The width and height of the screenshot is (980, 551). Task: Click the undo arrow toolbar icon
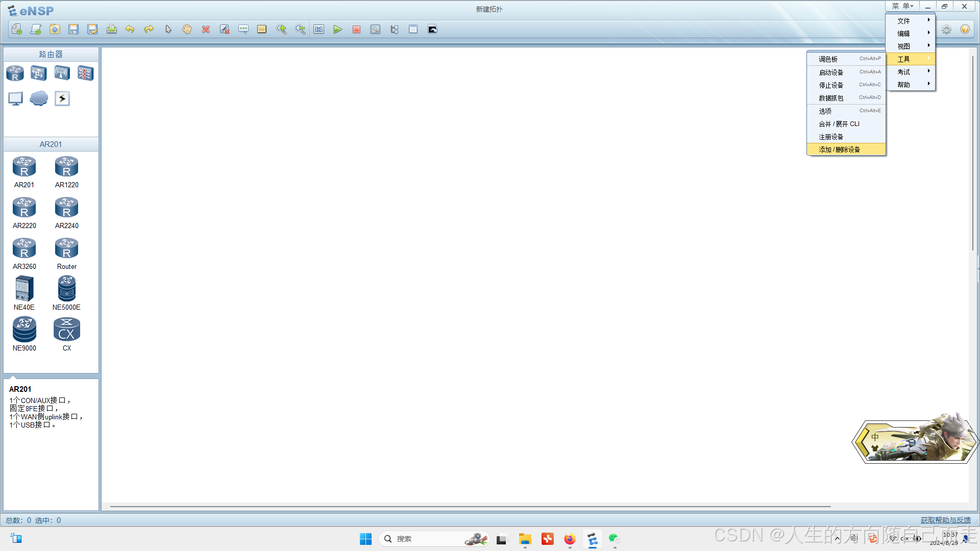pos(130,30)
